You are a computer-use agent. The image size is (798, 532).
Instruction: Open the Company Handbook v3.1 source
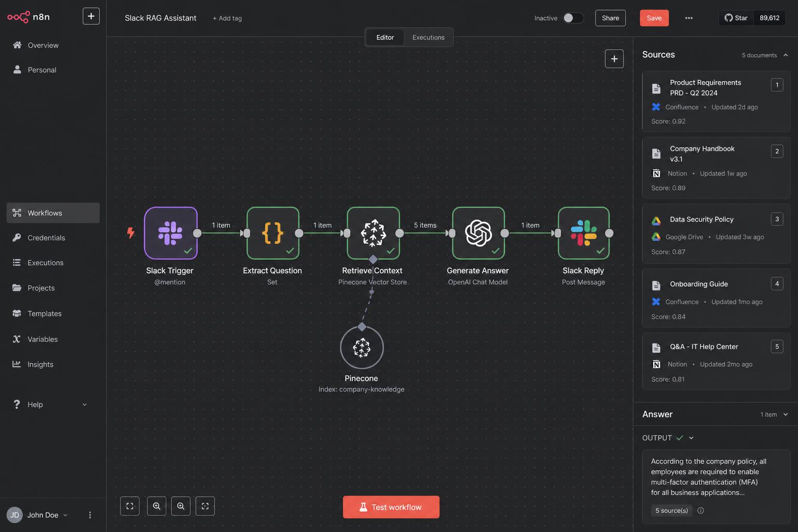pyautogui.click(x=716, y=168)
